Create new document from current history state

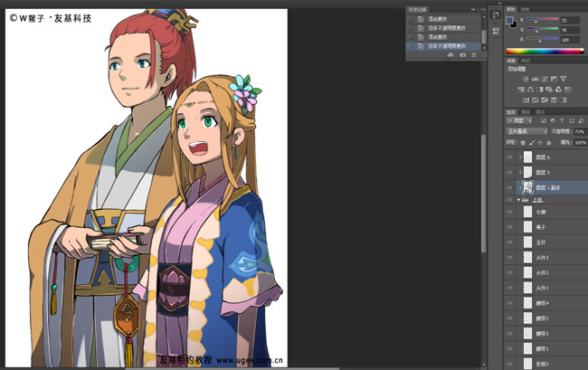(x=450, y=55)
